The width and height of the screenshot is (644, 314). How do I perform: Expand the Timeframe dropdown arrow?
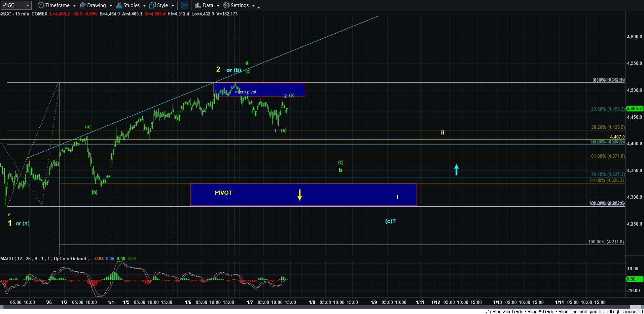pos(74,6)
